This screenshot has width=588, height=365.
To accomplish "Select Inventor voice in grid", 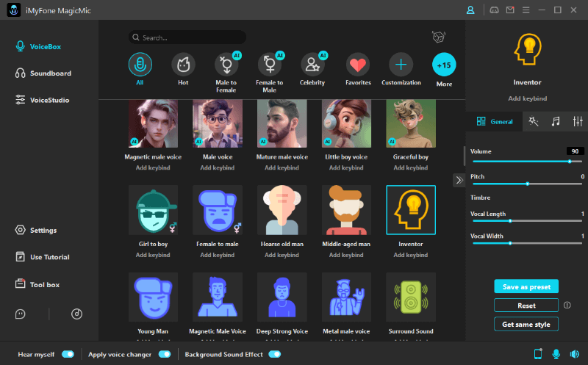I will (x=411, y=210).
